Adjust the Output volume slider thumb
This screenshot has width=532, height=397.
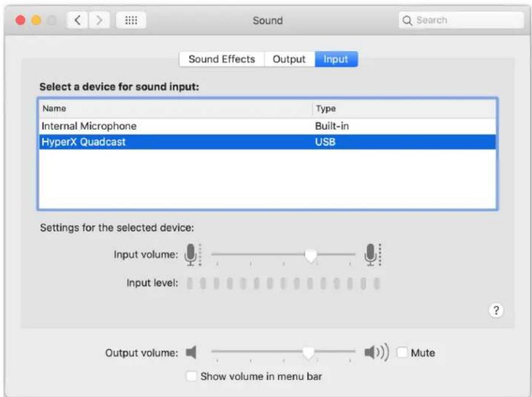pyautogui.click(x=308, y=353)
